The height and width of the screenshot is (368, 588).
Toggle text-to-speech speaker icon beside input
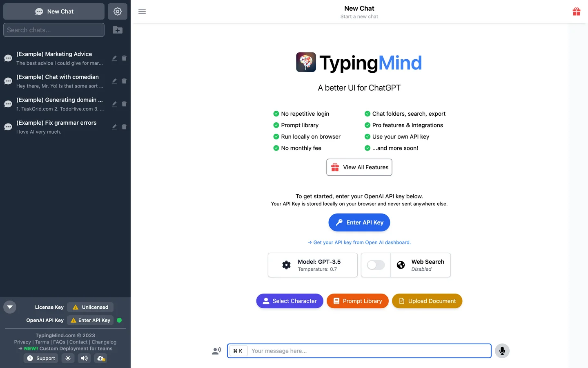tap(216, 351)
